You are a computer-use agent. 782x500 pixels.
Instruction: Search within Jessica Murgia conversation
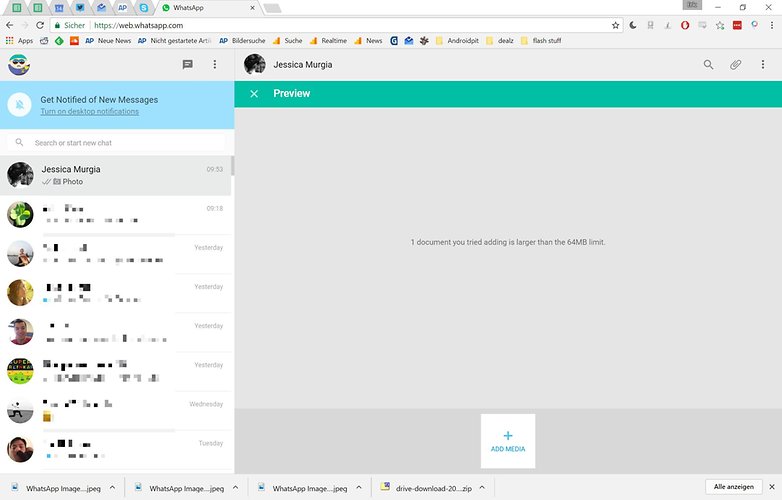708,64
